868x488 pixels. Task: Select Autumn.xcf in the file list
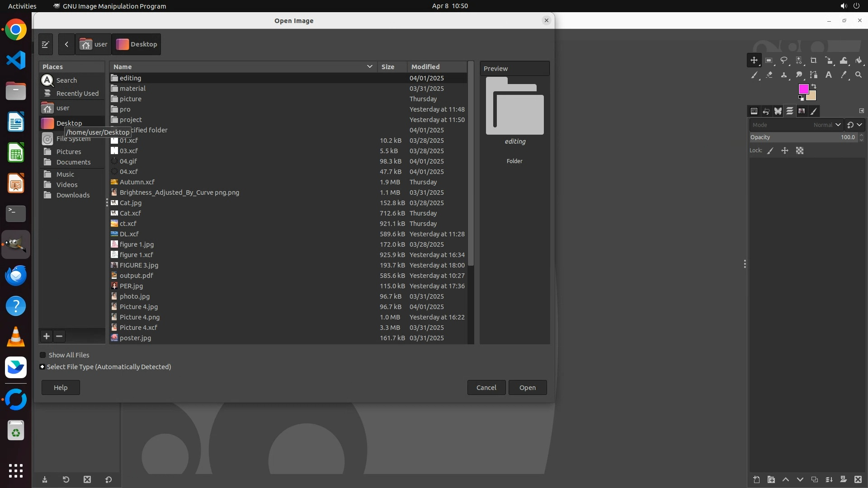click(x=137, y=182)
